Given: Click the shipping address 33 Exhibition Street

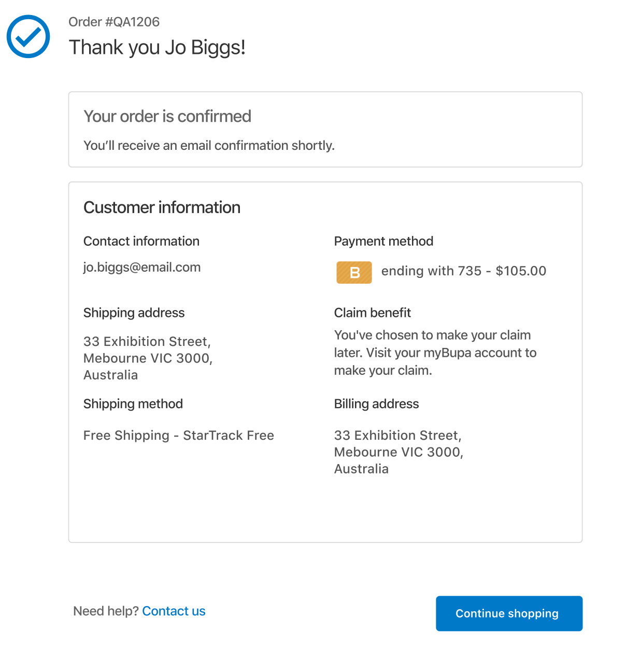Looking at the screenshot, I should tap(148, 358).
